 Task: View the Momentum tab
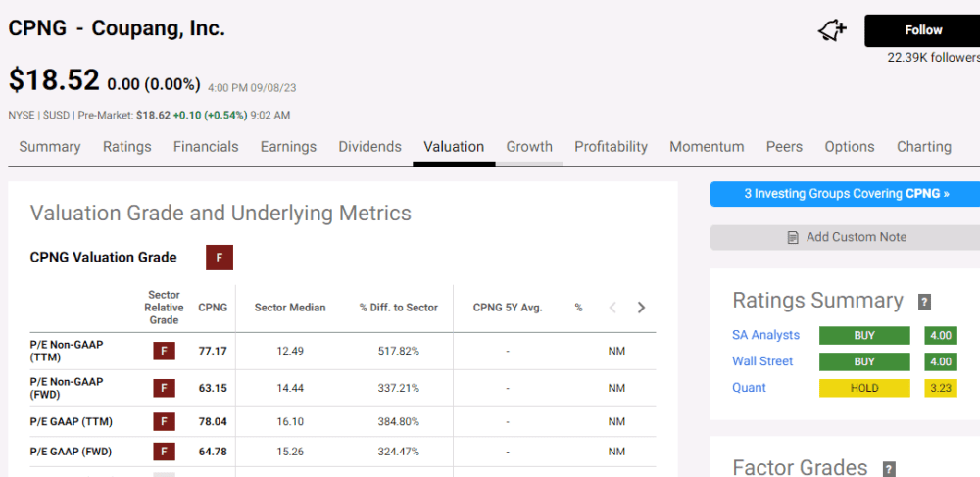[707, 147]
